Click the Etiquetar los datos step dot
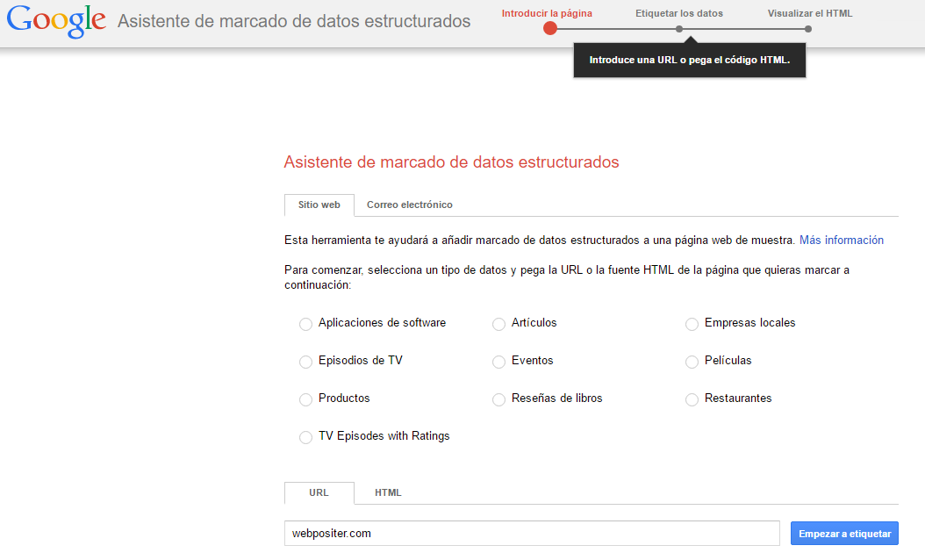 coord(679,29)
